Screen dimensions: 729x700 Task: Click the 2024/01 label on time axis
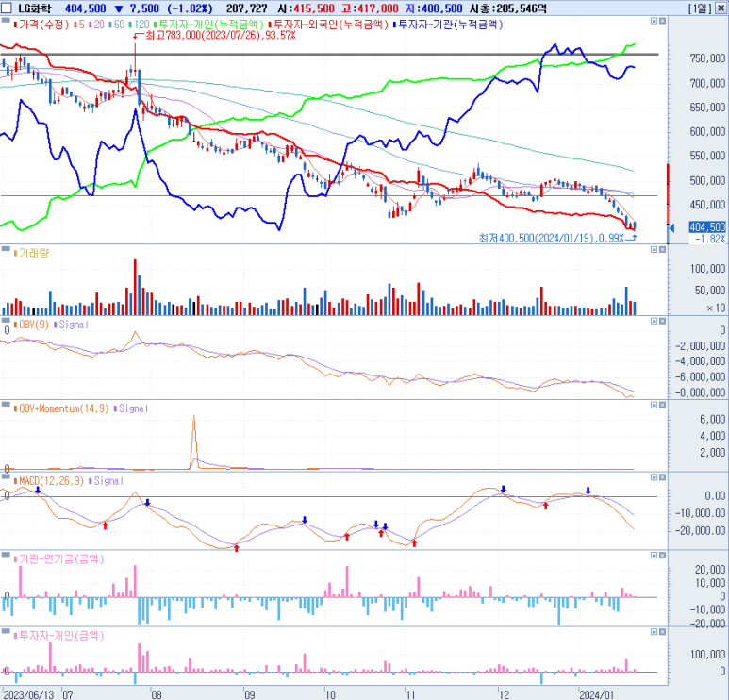[597, 694]
